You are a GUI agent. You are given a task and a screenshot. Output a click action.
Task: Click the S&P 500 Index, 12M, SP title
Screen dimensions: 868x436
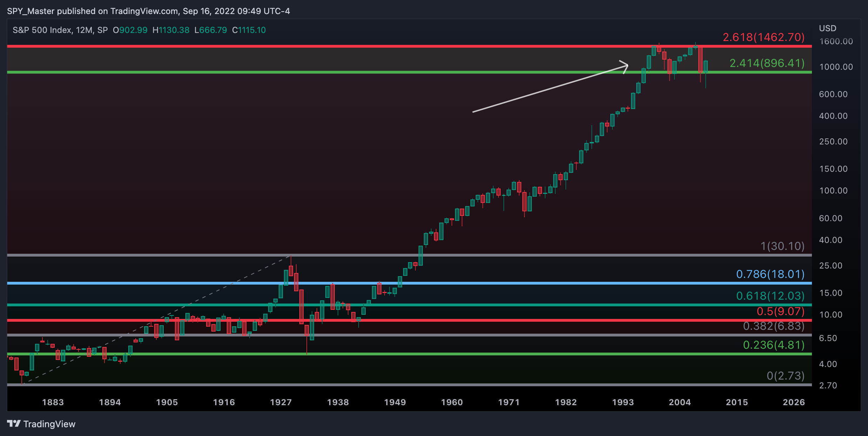(60, 30)
